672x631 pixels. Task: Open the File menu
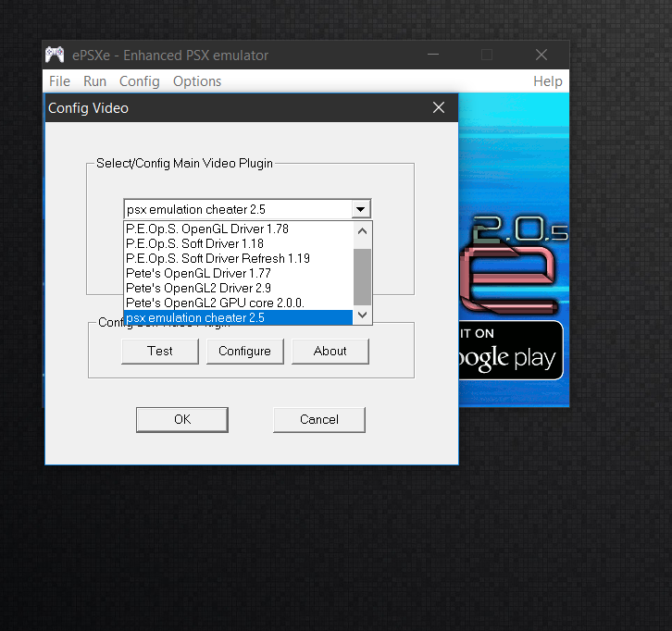click(x=59, y=81)
